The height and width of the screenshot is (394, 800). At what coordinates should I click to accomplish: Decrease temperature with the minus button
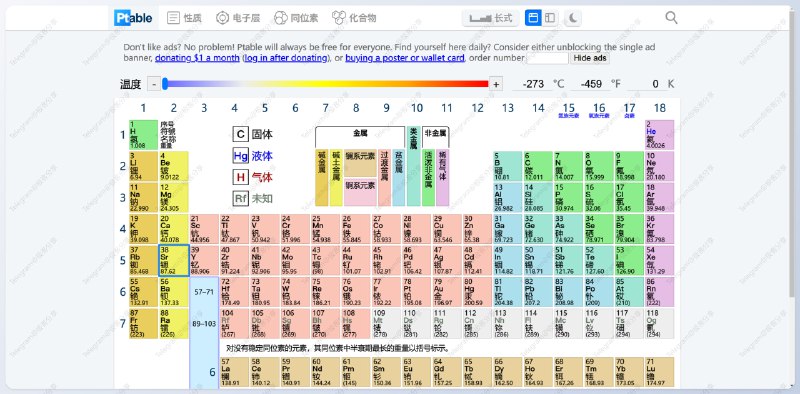[x=154, y=84]
